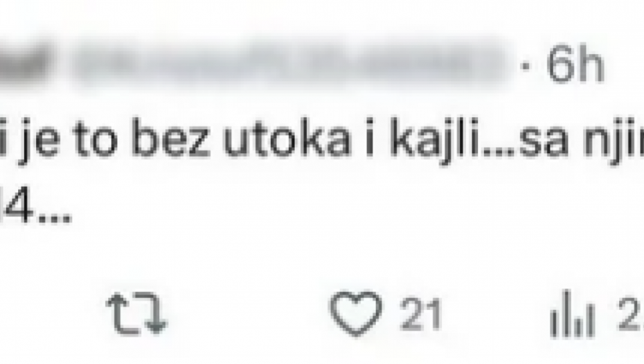Click the retweet arrows icon

[x=136, y=313]
